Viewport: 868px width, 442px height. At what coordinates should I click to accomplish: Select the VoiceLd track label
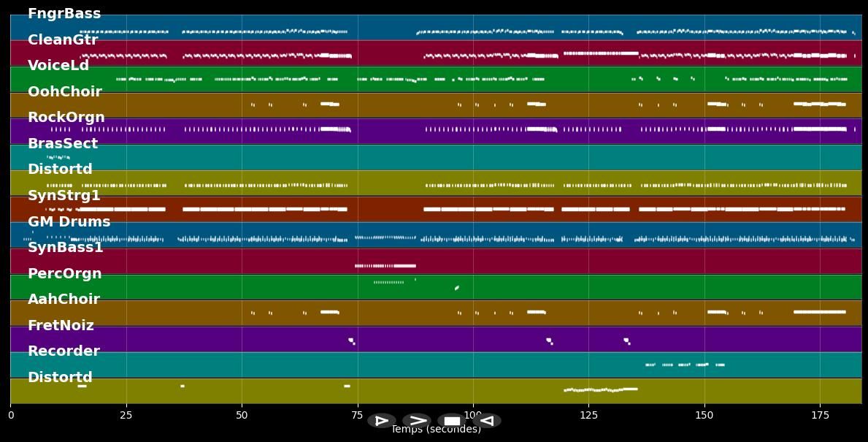[x=58, y=66]
